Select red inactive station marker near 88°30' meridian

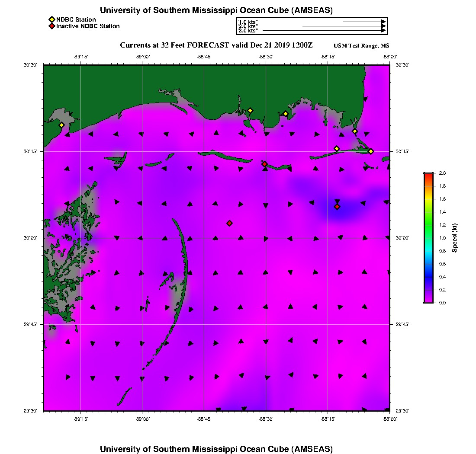pos(264,164)
